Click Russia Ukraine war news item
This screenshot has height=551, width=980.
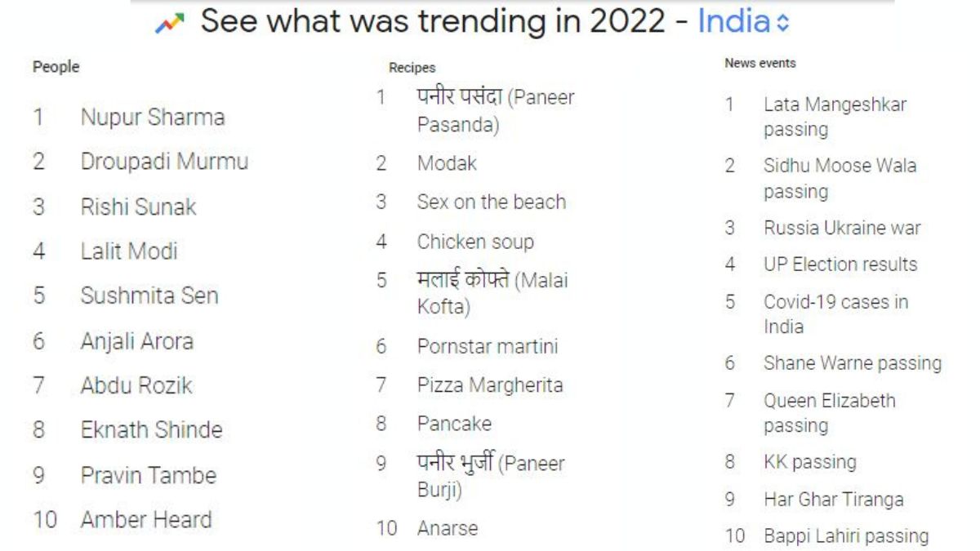pyautogui.click(x=841, y=228)
